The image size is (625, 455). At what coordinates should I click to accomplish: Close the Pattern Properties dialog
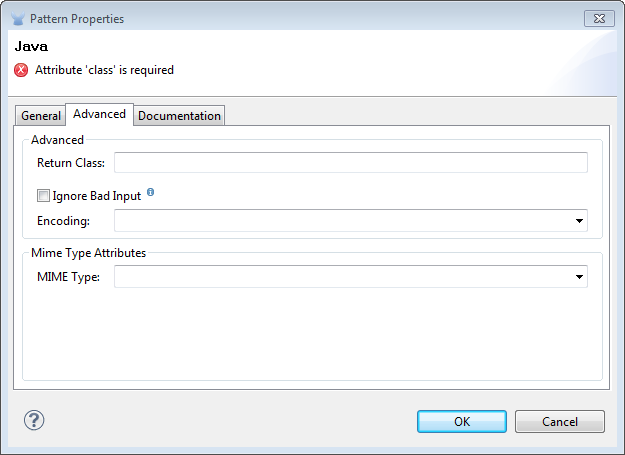tap(597, 18)
